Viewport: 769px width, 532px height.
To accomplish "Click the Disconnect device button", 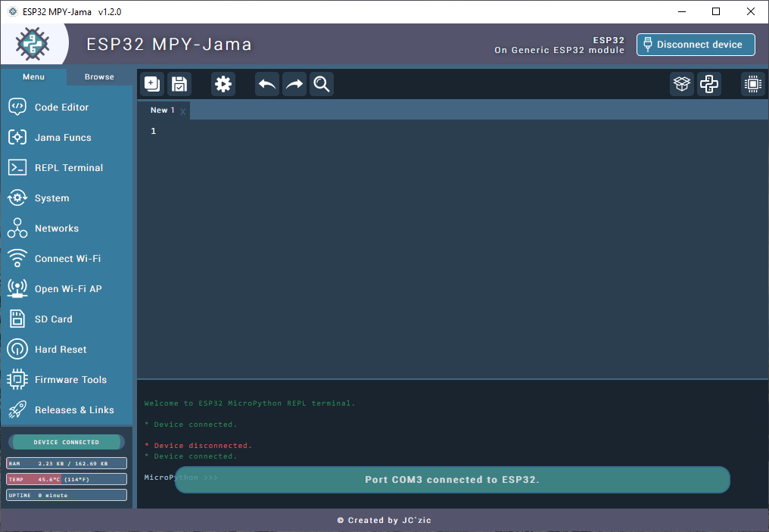I will click(x=696, y=45).
